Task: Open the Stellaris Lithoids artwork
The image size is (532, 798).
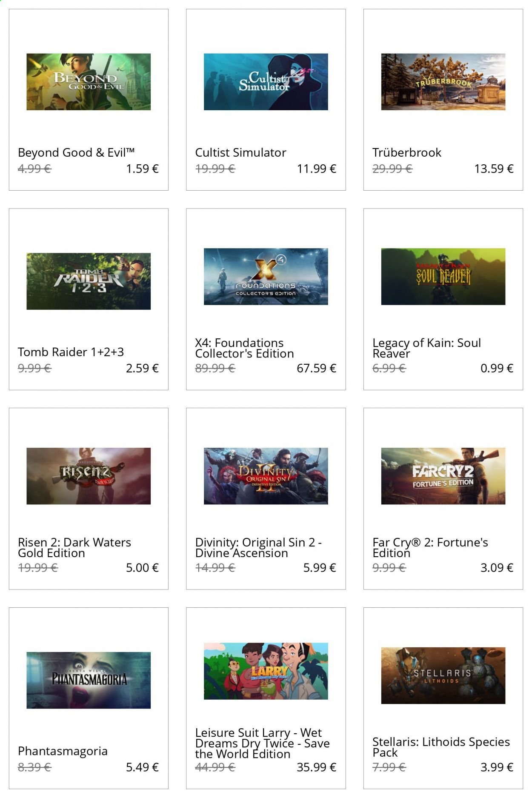Action: click(443, 675)
